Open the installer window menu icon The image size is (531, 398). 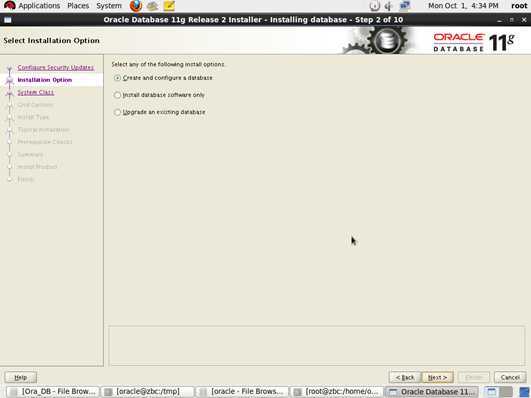(x=7, y=20)
